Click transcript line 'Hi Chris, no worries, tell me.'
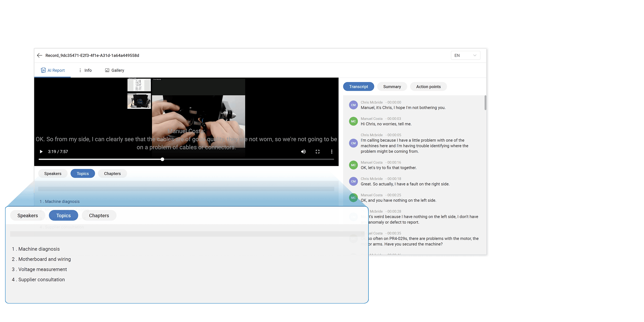 coord(386,124)
